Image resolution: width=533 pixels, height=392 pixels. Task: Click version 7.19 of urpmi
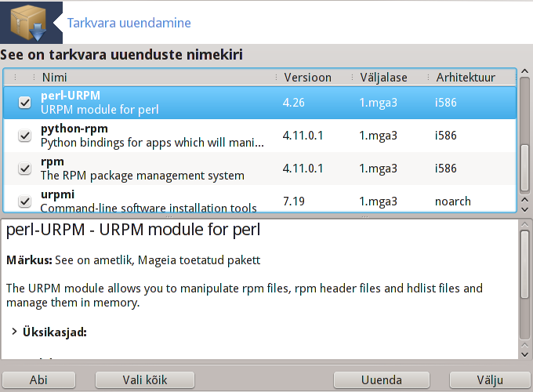point(294,201)
